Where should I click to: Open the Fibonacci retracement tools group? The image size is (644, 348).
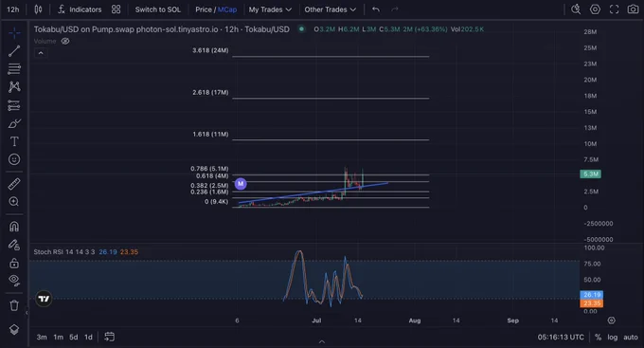click(x=14, y=68)
